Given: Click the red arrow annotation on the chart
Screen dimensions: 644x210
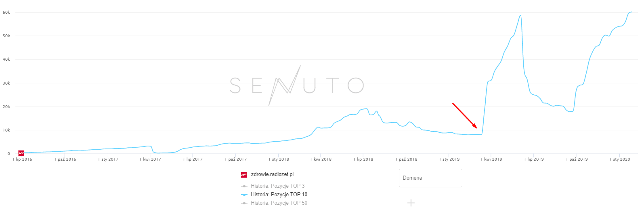Looking at the screenshot, I should point(465,116).
